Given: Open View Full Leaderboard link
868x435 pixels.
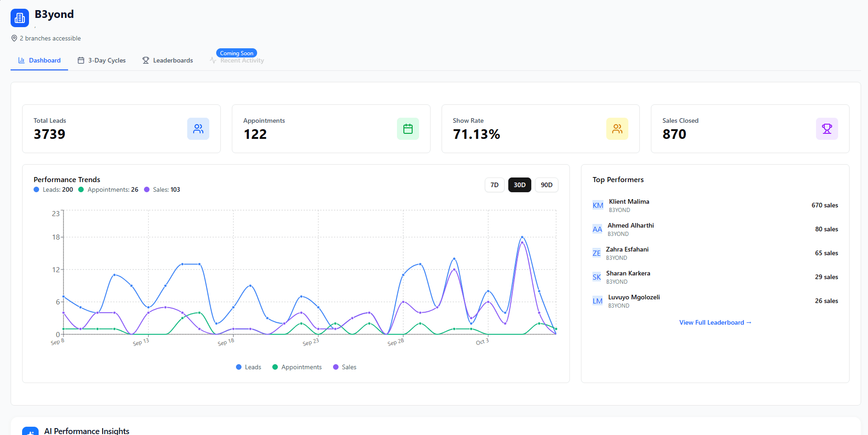Looking at the screenshot, I should point(715,322).
